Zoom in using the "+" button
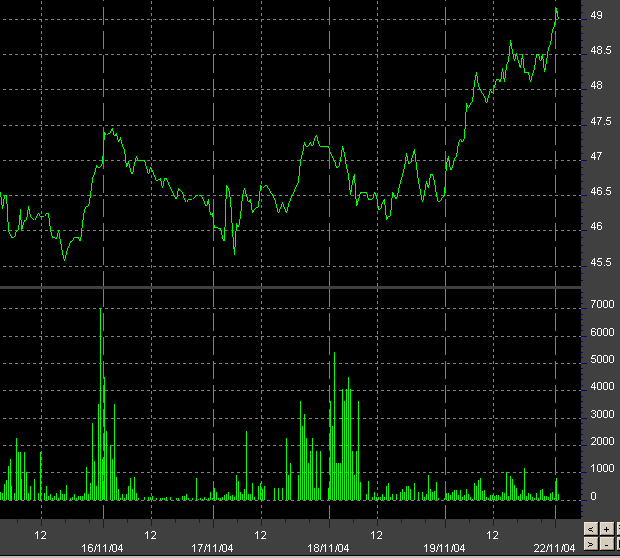620x558 pixels. [x=606, y=528]
